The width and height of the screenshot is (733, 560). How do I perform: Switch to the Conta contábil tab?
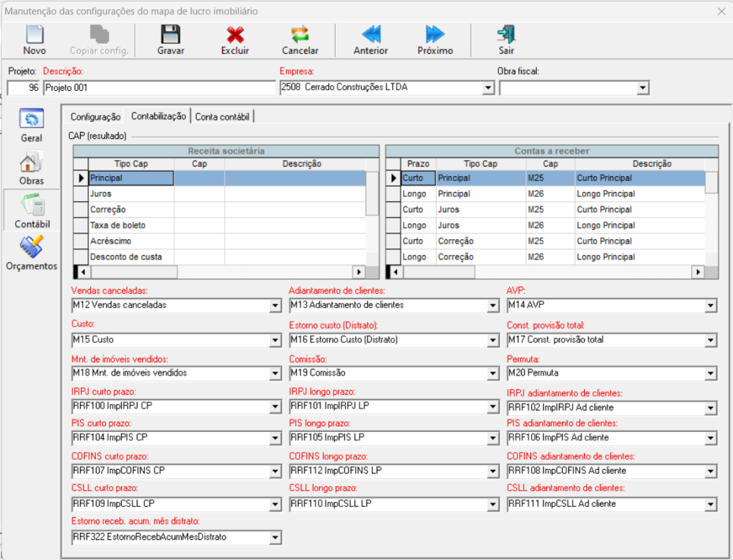[222, 116]
